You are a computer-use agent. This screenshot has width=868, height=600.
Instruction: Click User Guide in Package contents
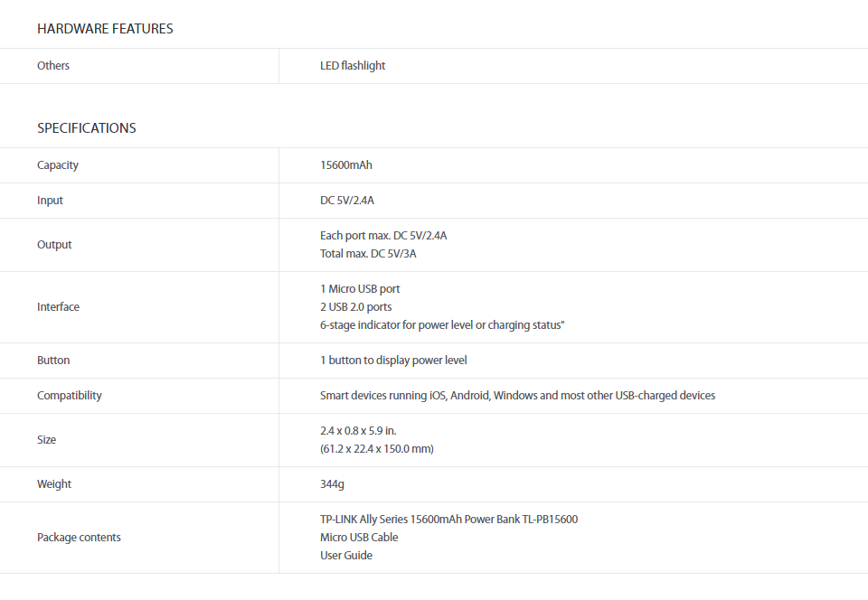pos(346,556)
